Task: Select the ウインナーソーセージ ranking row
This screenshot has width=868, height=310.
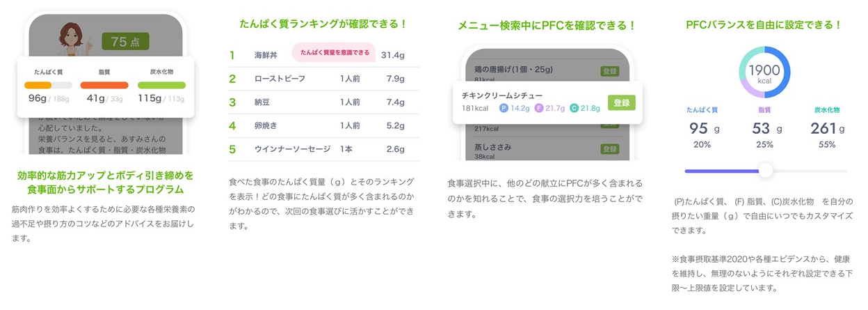Action: (x=323, y=150)
